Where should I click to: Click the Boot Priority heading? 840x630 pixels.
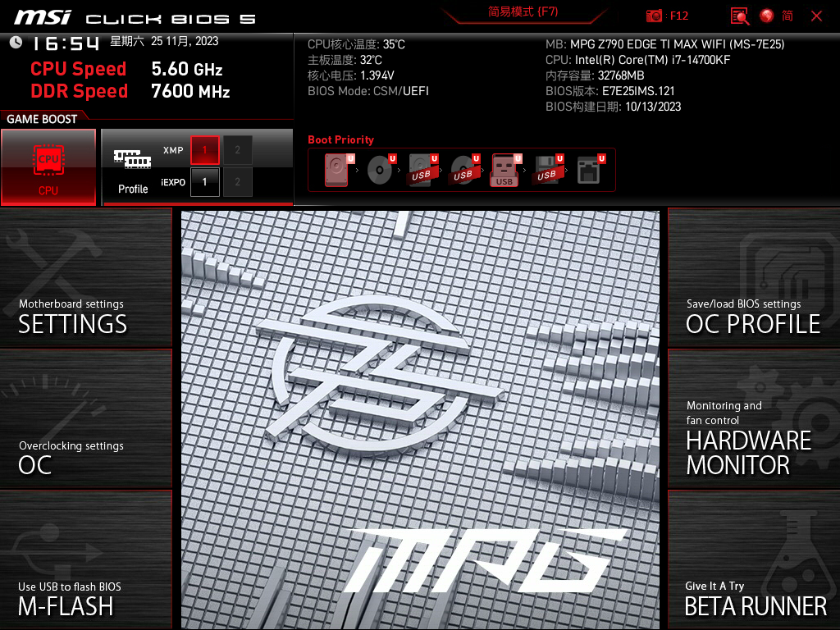click(x=340, y=139)
